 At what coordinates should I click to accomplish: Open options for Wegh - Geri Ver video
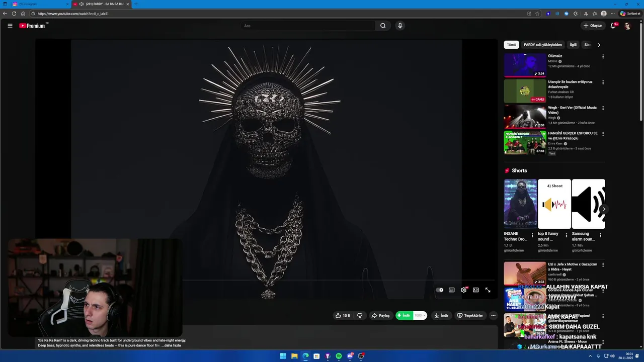coord(603,108)
